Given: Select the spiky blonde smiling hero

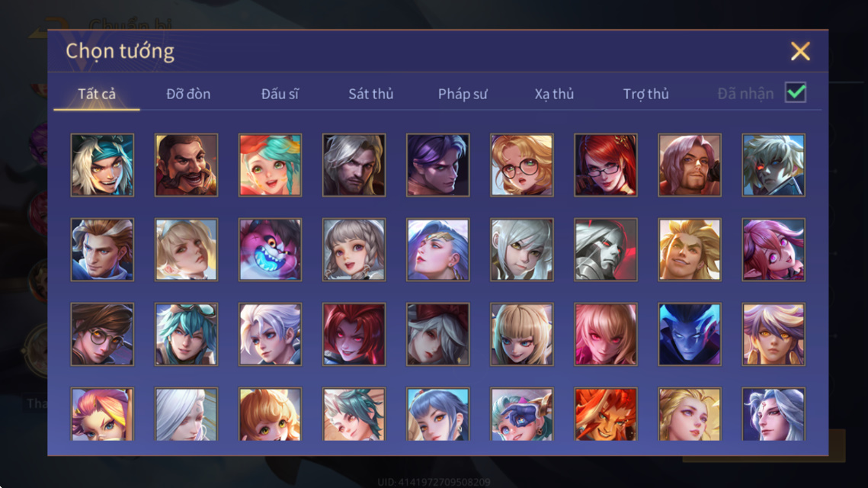Looking at the screenshot, I should 689,249.
